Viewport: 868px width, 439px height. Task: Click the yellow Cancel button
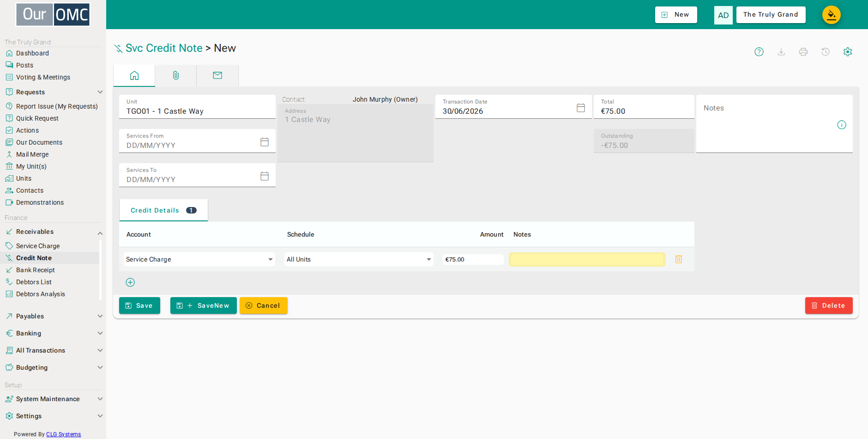point(263,305)
